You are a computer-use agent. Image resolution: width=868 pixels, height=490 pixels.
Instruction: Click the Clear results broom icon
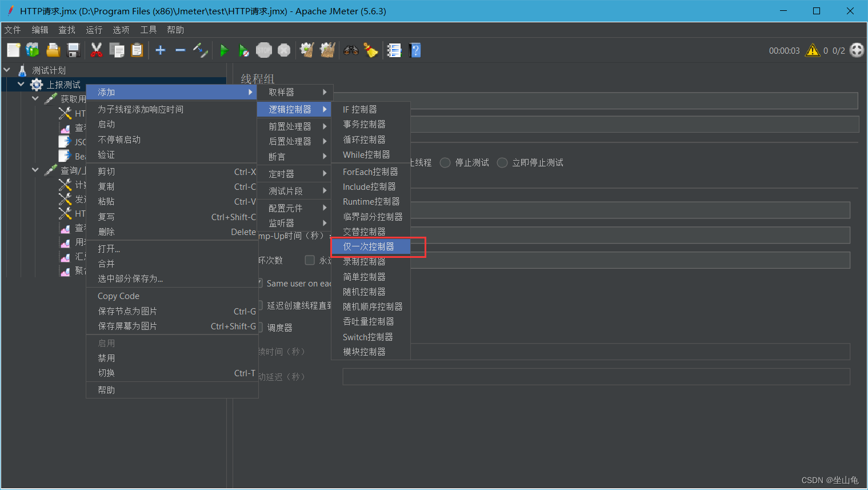307,50
